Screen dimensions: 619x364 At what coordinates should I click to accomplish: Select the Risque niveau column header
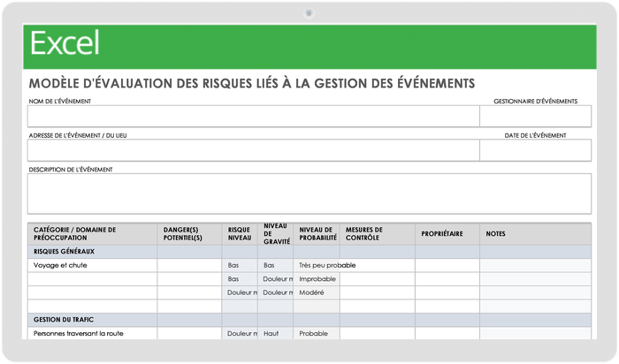tap(240, 234)
